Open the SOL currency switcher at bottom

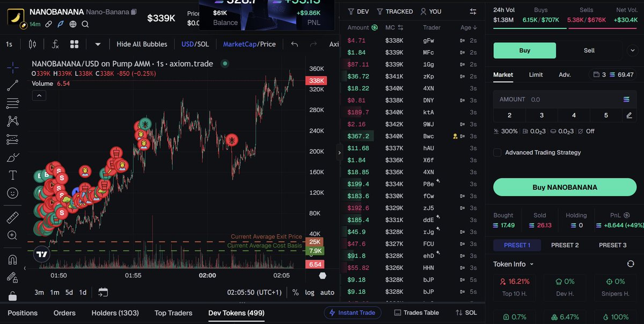(466, 313)
